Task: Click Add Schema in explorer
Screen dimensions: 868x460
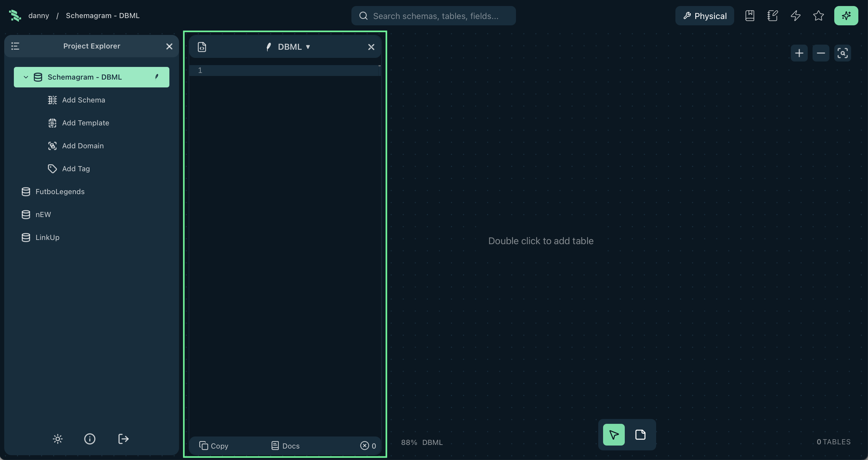Action: [83, 100]
